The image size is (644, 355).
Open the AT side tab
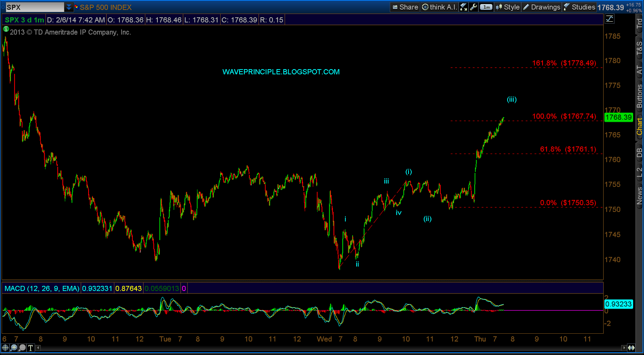tap(639, 70)
